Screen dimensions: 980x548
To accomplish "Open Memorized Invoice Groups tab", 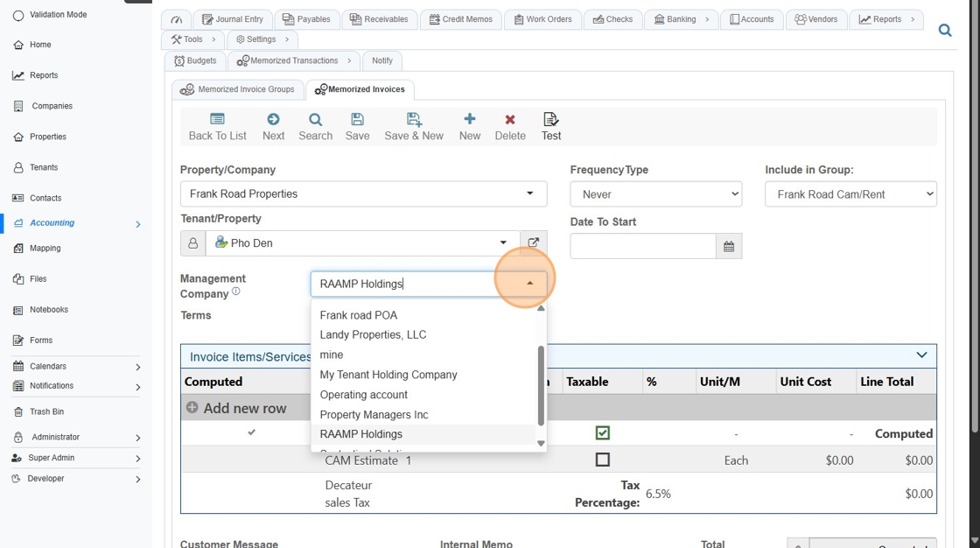I will click(237, 89).
